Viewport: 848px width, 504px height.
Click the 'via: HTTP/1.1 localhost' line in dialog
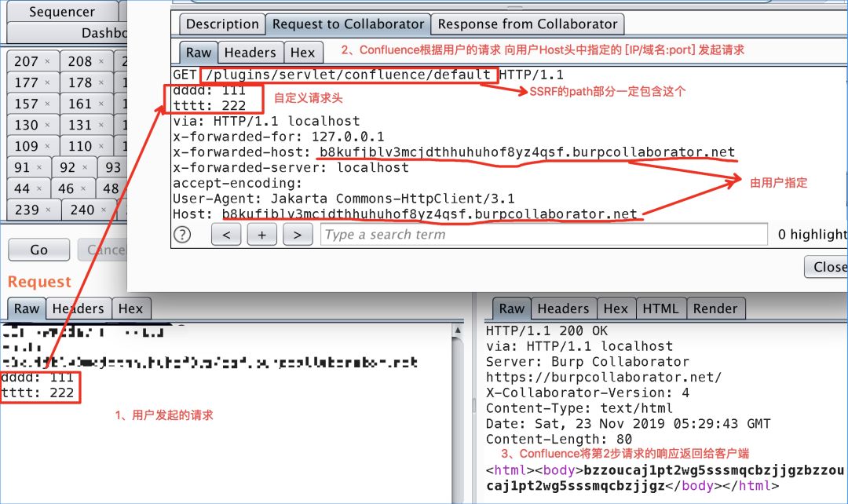266,121
